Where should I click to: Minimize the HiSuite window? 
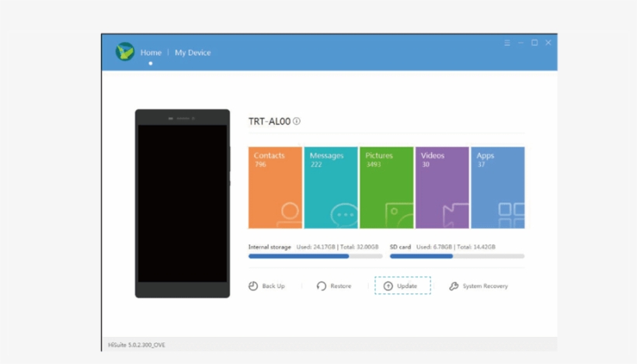[x=520, y=43]
